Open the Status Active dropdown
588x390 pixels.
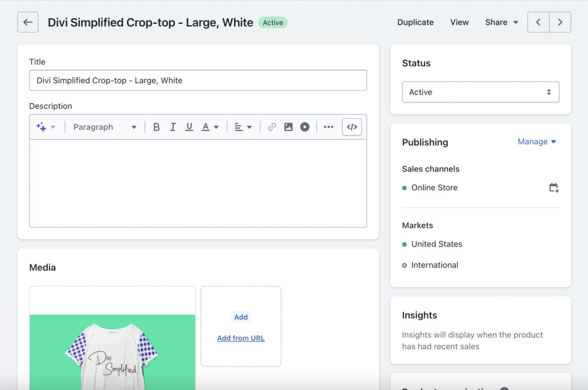click(x=480, y=92)
